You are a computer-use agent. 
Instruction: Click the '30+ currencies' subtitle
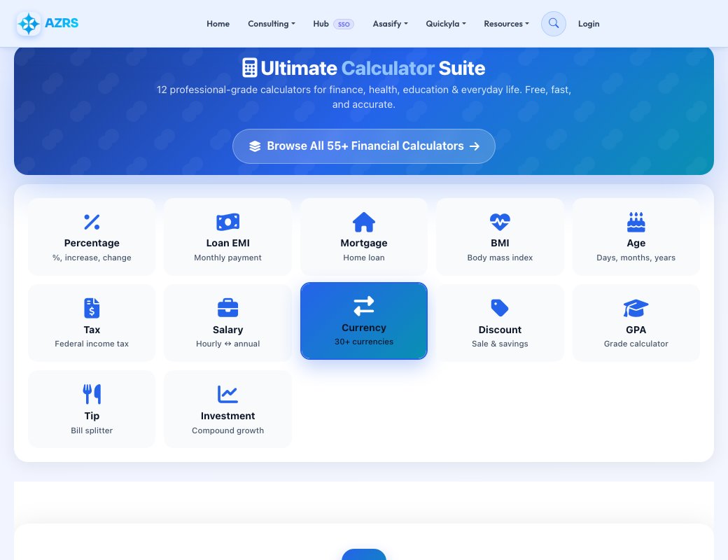pos(364,342)
